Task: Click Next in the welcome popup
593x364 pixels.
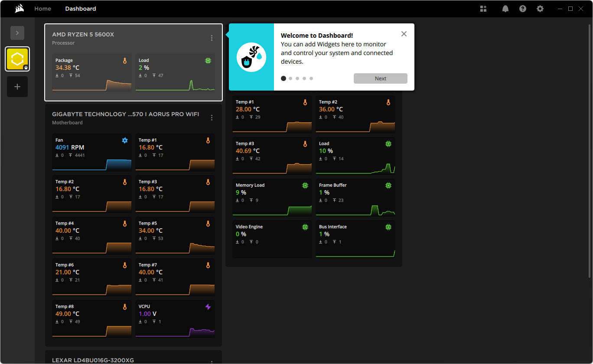Action: pyautogui.click(x=381, y=78)
